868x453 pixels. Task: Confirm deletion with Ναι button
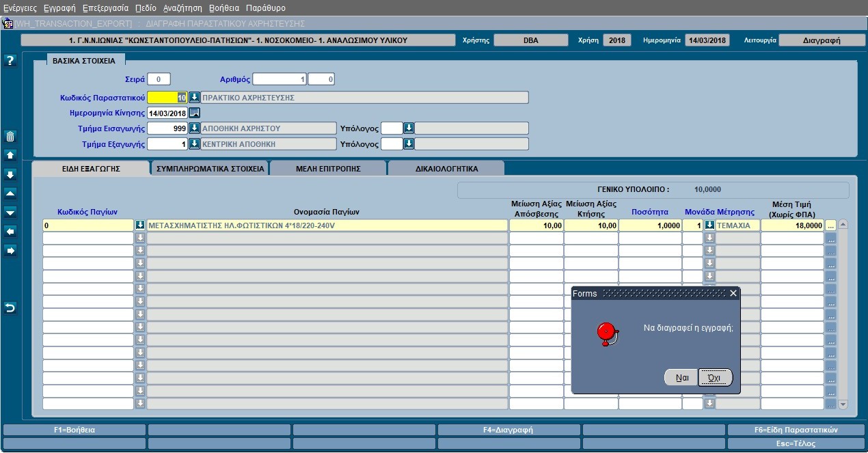click(x=681, y=377)
